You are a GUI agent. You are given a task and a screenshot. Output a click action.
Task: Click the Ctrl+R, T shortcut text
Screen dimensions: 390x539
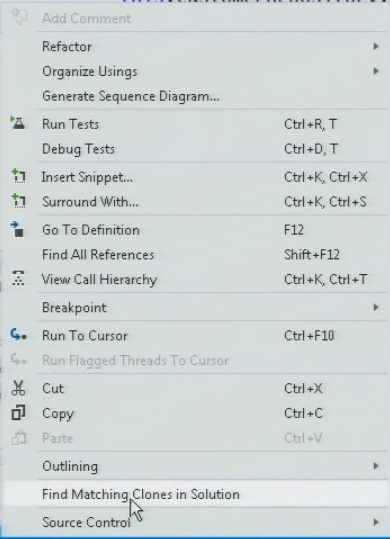[310, 124]
